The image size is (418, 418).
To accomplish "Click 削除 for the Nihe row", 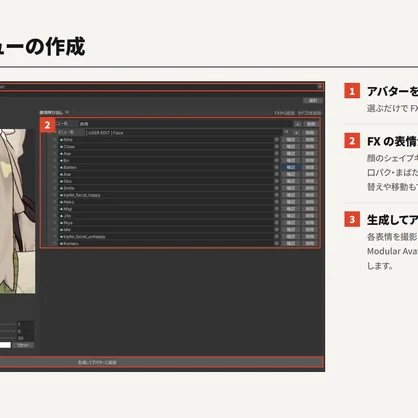I will click(310, 140).
